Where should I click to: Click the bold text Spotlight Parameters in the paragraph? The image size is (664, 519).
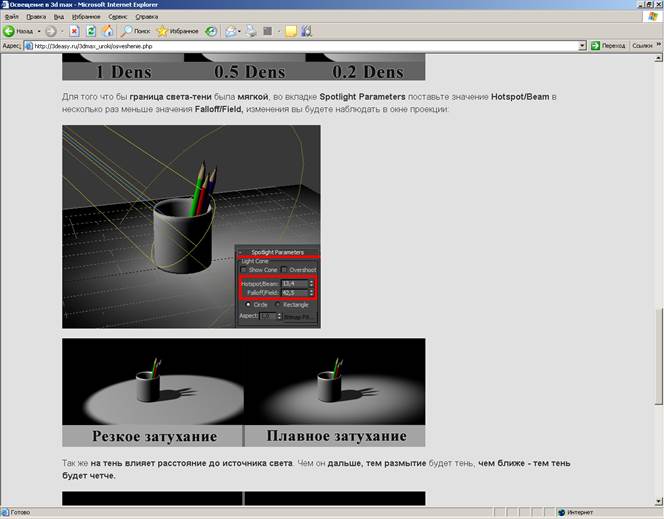tap(362, 97)
